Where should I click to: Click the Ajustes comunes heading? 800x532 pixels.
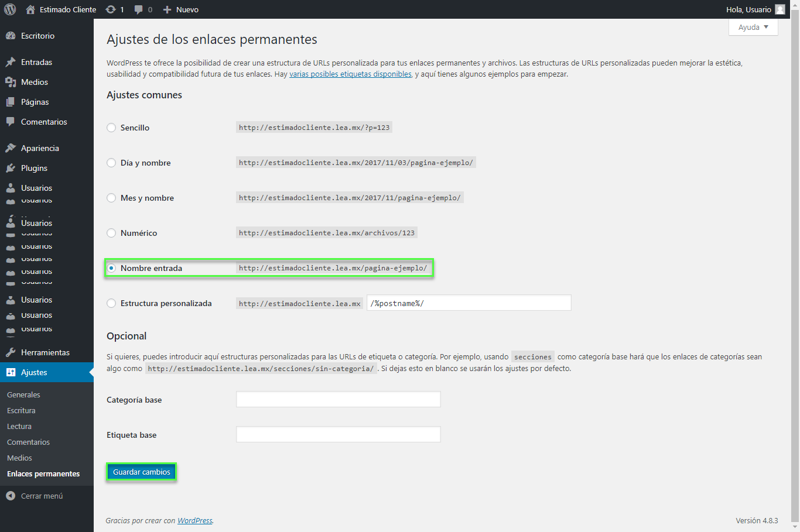click(144, 95)
